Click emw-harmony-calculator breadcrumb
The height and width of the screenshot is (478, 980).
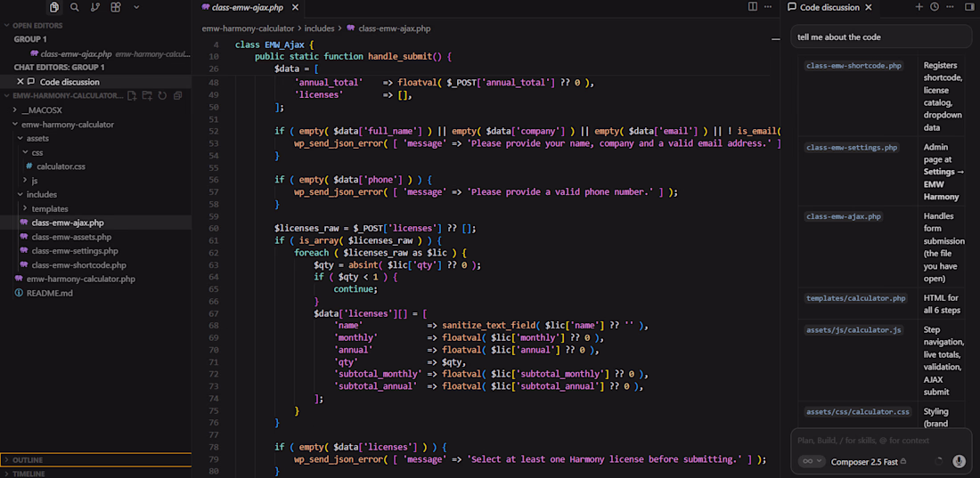(248, 28)
